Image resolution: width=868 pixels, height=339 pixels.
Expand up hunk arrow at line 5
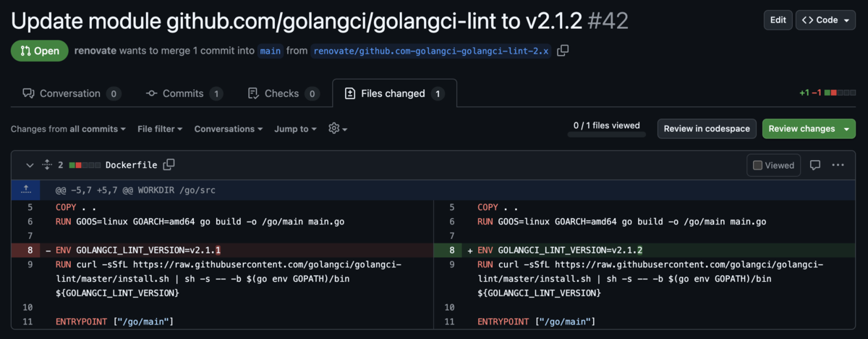coord(26,190)
